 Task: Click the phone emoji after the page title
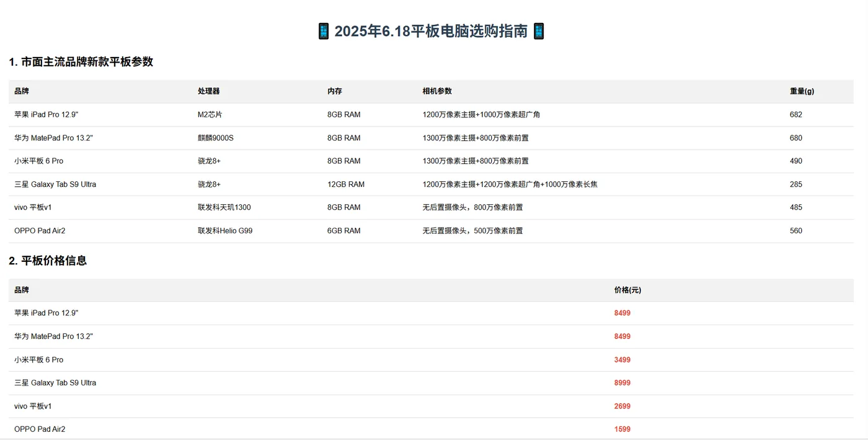539,31
